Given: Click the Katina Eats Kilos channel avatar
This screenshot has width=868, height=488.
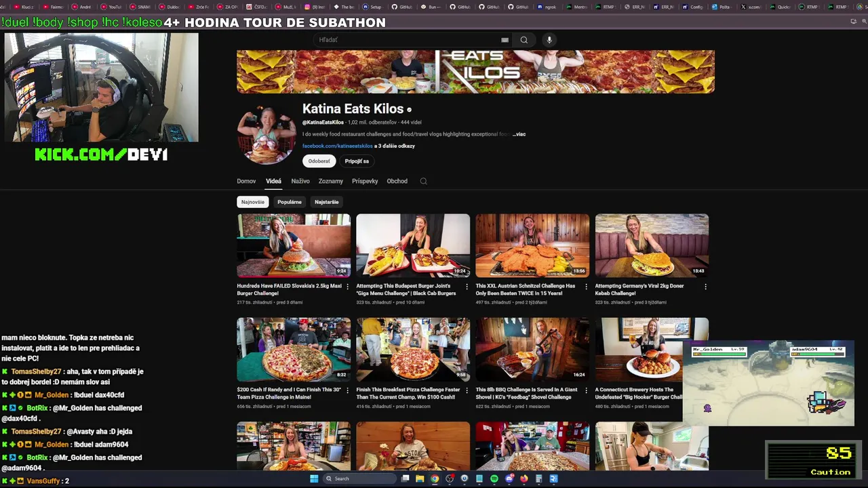Looking at the screenshot, I should coord(267,135).
